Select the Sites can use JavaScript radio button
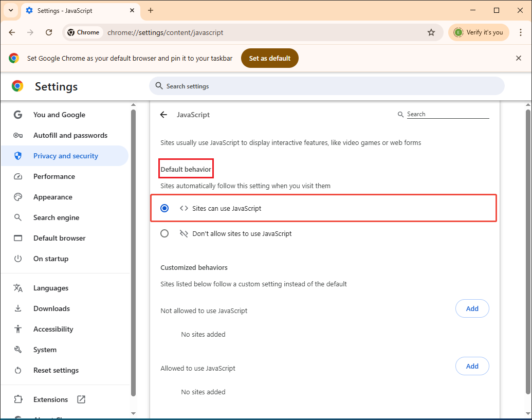 164,208
